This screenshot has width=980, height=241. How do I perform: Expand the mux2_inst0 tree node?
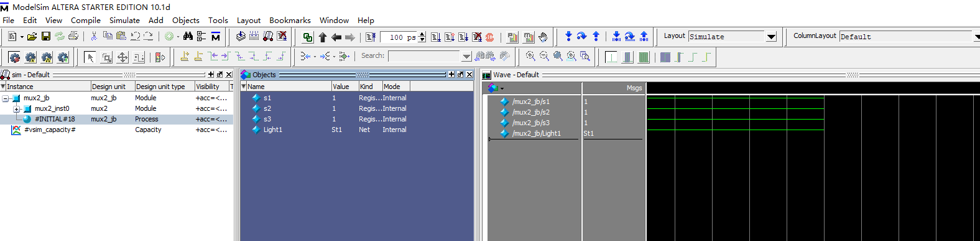click(17, 109)
